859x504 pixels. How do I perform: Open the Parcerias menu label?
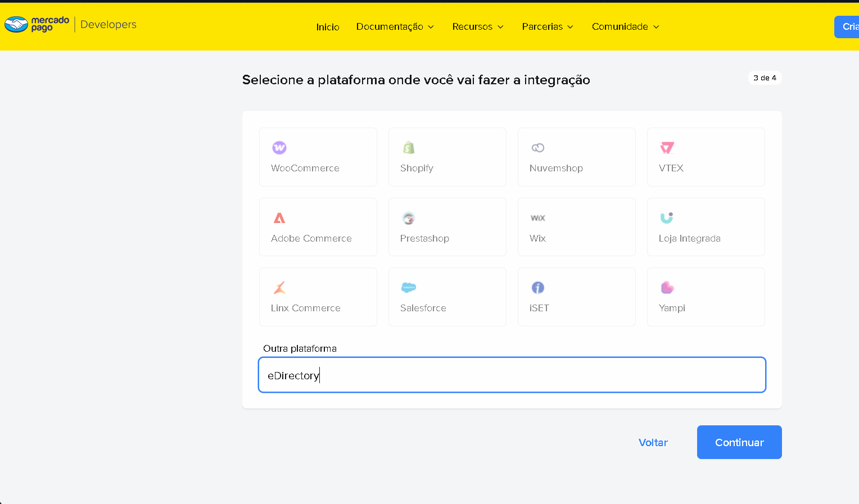(542, 27)
